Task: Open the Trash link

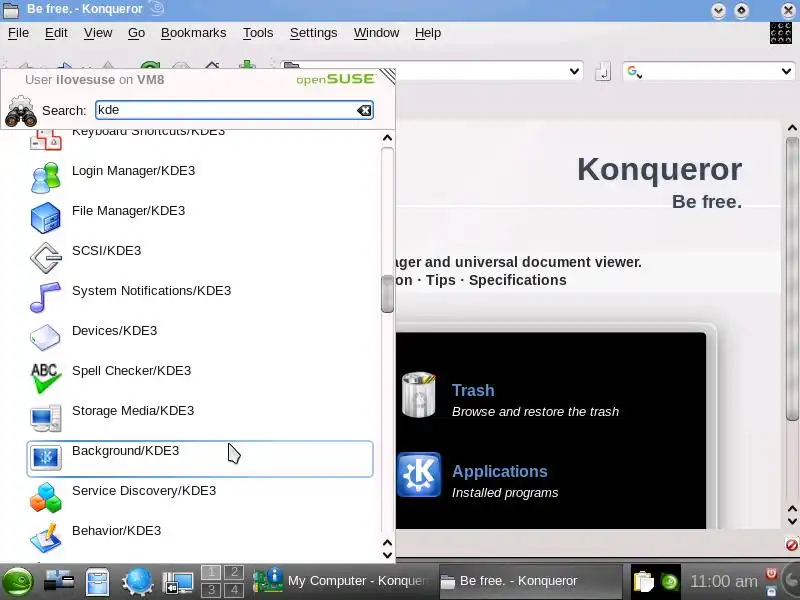Action: point(473,390)
